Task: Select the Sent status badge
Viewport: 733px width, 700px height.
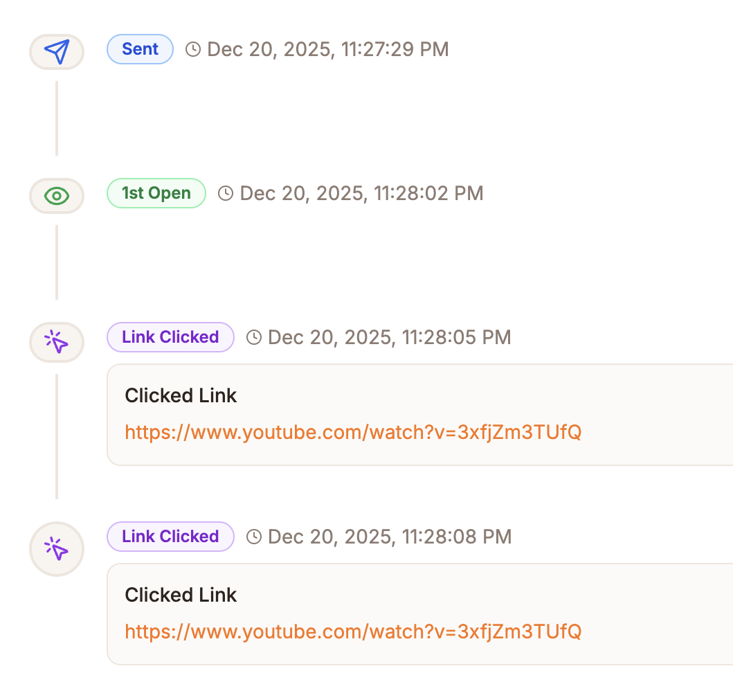Action: [140, 49]
